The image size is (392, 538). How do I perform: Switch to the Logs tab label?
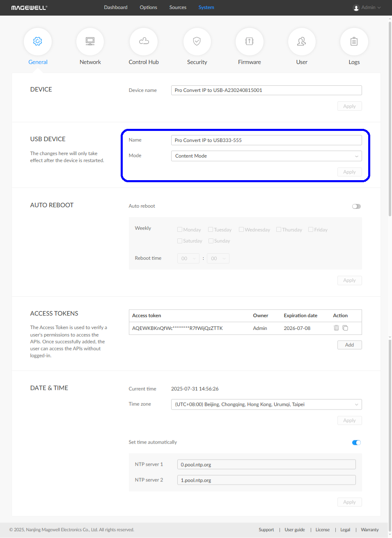click(x=354, y=62)
